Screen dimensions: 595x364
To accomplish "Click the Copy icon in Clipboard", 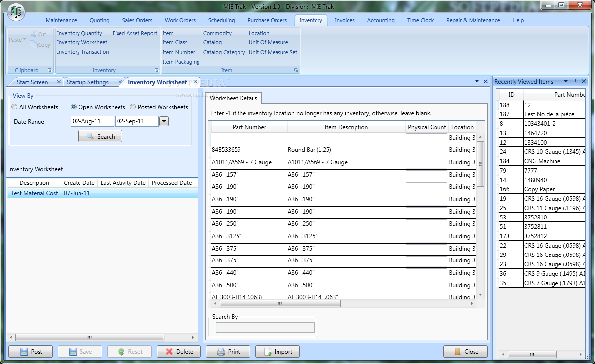I will (x=33, y=44).
